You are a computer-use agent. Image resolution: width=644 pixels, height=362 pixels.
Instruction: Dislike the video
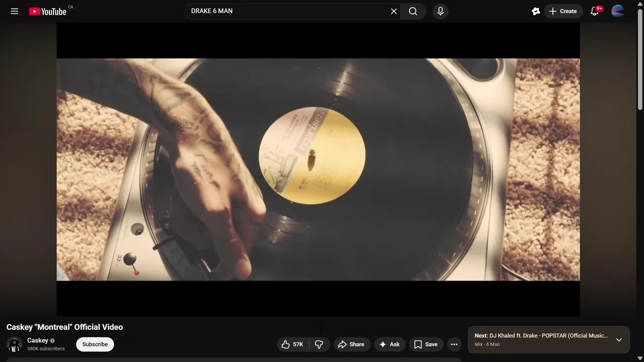coord(319,344)
